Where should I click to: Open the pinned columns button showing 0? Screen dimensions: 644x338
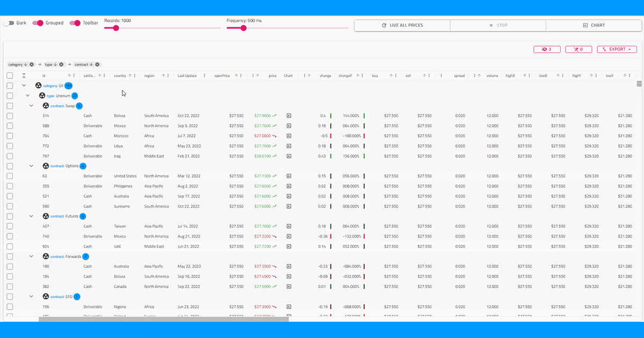[x=578, y=49]
